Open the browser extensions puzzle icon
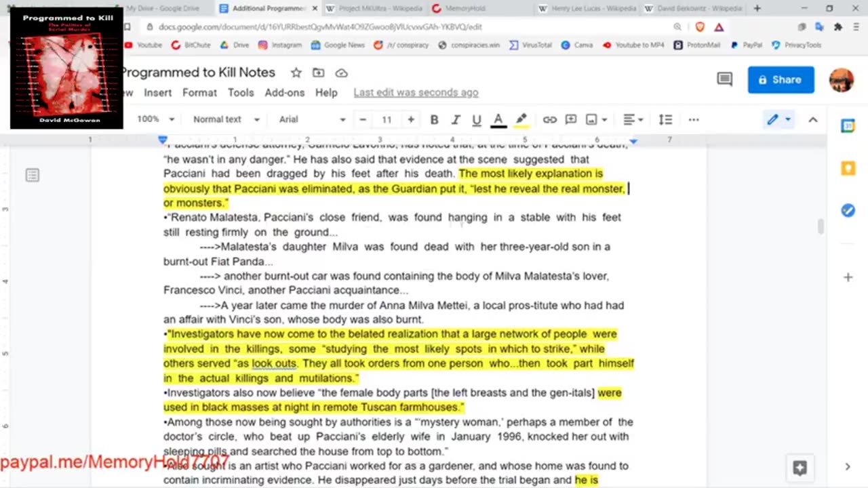Image resolution: width=868 pixels, height=488 pixels. coord(838,27)
